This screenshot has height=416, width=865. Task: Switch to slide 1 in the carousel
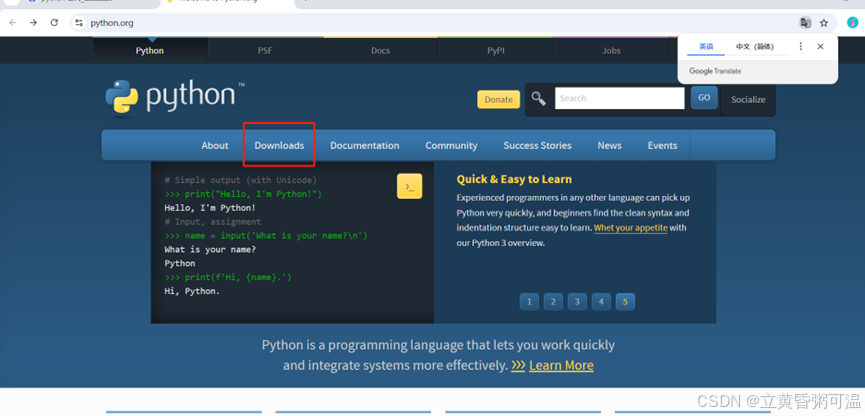tap(529, 302)
